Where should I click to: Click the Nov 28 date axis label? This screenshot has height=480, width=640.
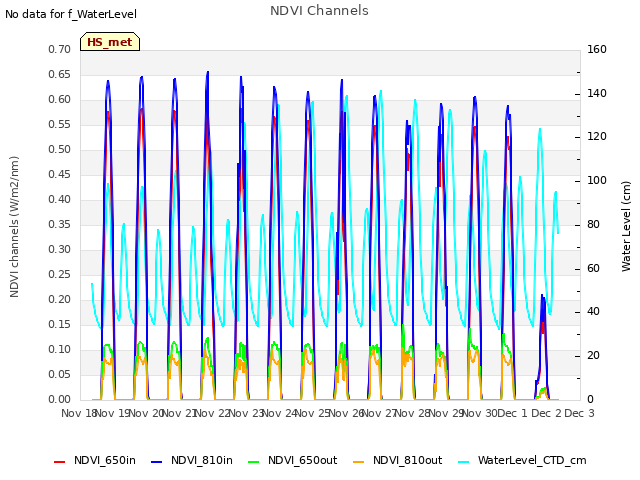[x=413, y=413]
